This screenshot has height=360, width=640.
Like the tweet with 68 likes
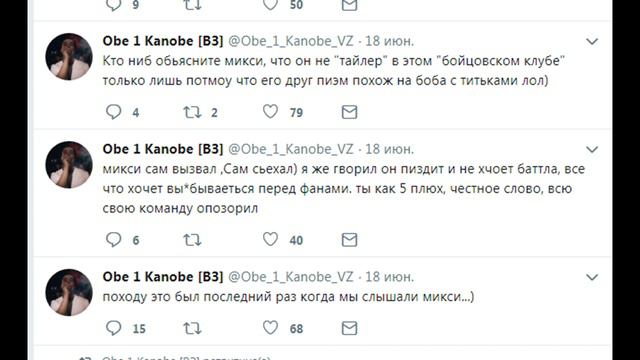[270, 328]
